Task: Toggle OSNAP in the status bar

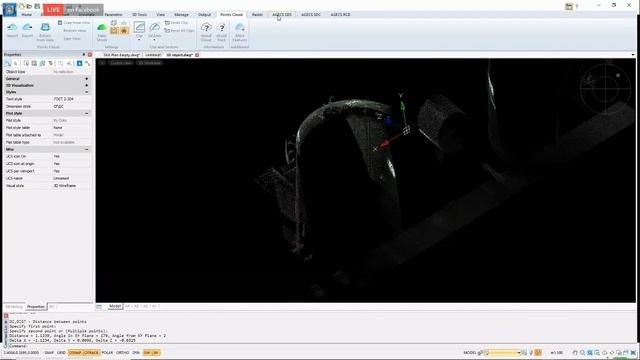Action: (75, 353)
